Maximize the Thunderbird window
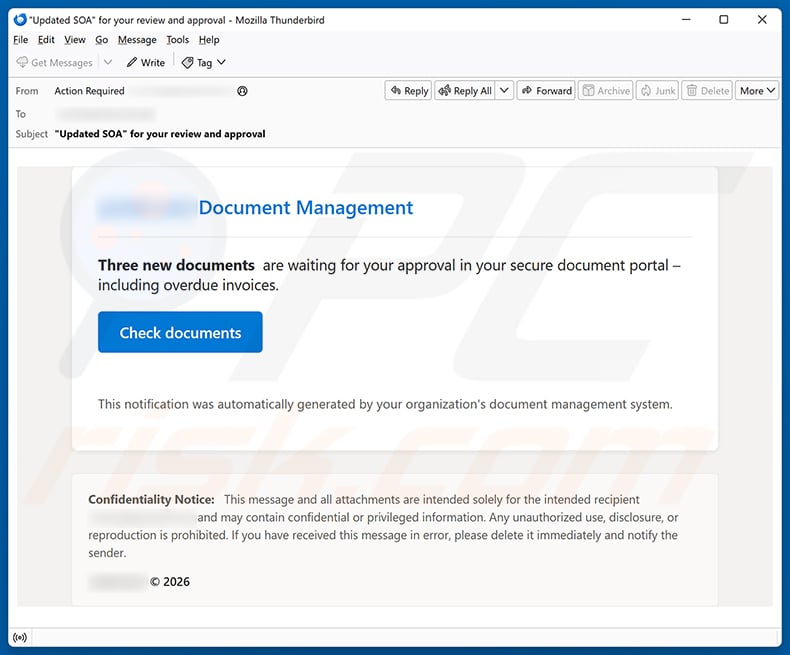790x655 pixels. tap(723, 20)
